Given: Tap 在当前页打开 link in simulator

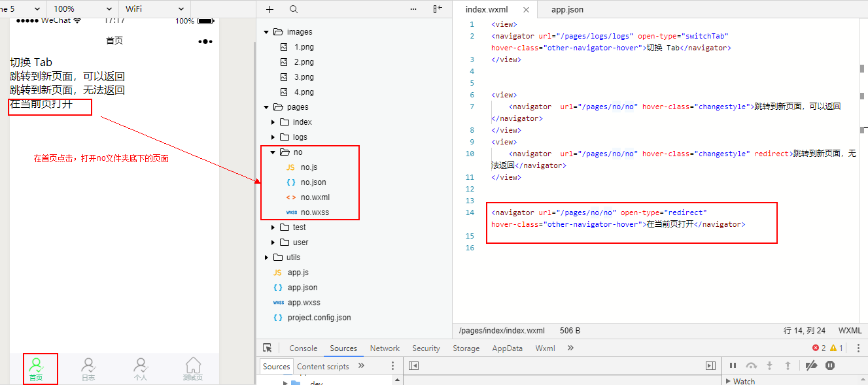Looking at the screenshot, I should (41, 104).
